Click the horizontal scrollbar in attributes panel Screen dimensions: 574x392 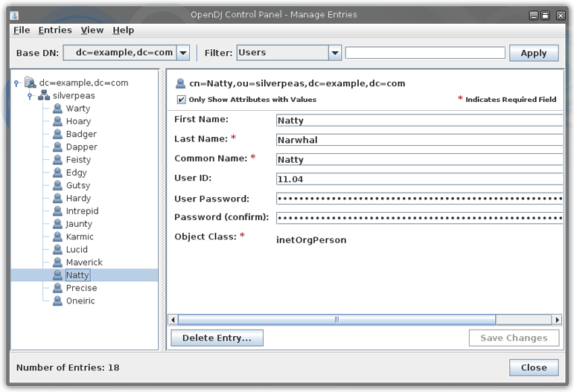pos(337,320)
